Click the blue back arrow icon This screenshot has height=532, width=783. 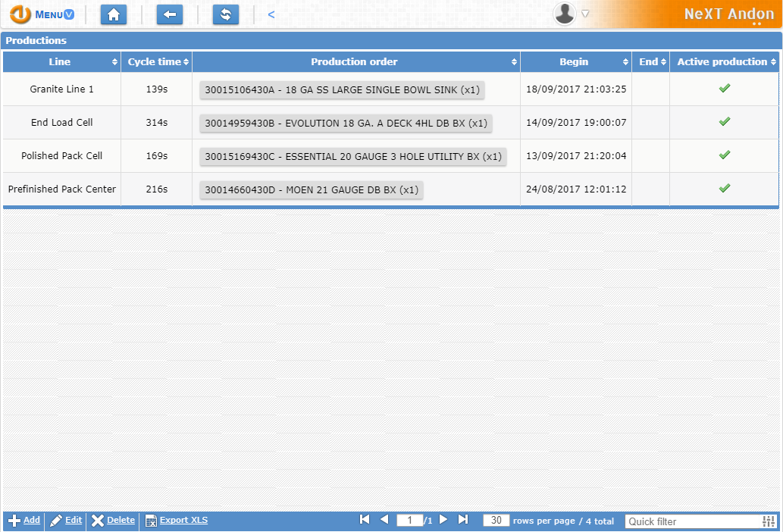(169, 14)
